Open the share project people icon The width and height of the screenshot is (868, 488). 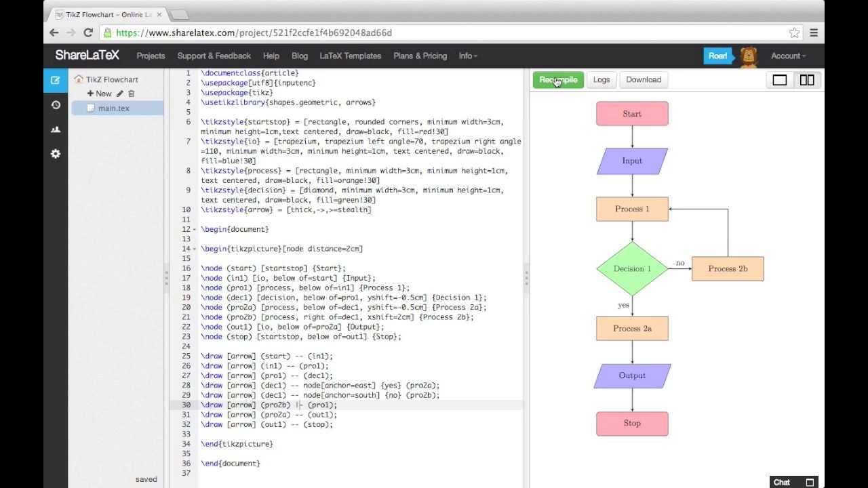point(56,129)
